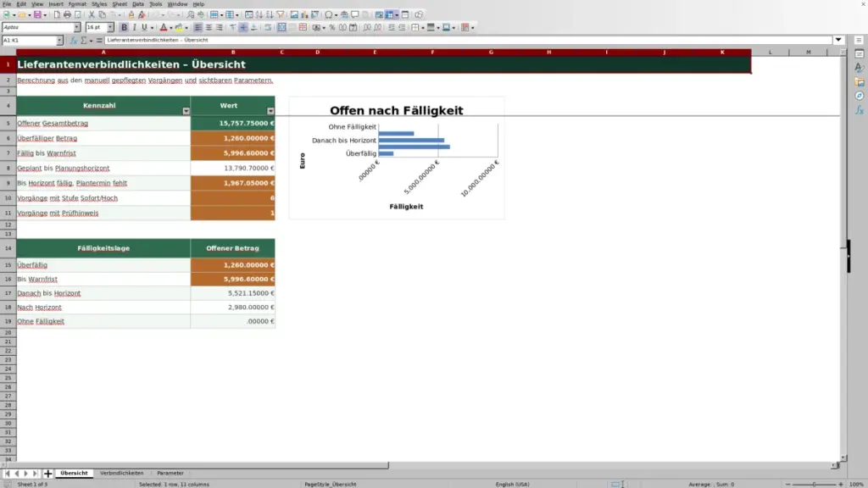Click the Wrap Text icon

[268, 28]
